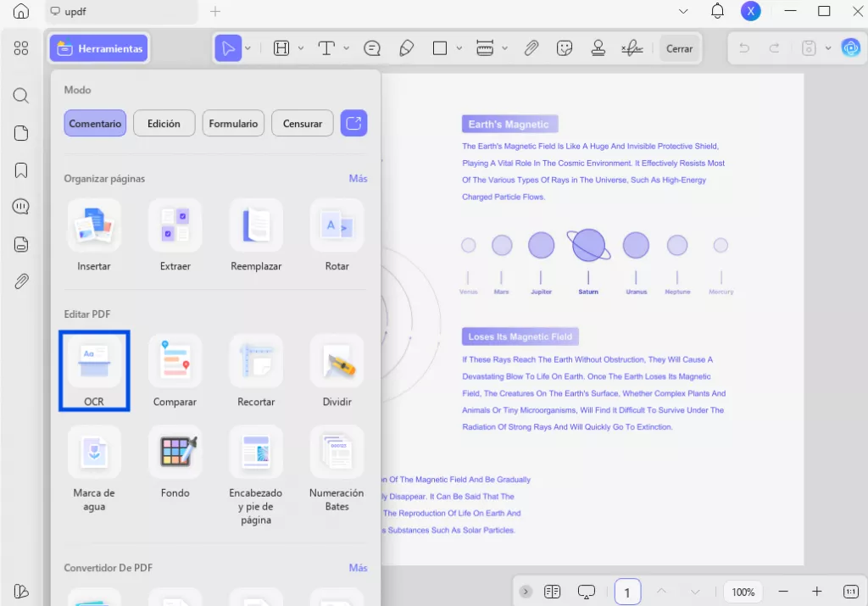Open the search panel in left sidebar

[21, 95]
